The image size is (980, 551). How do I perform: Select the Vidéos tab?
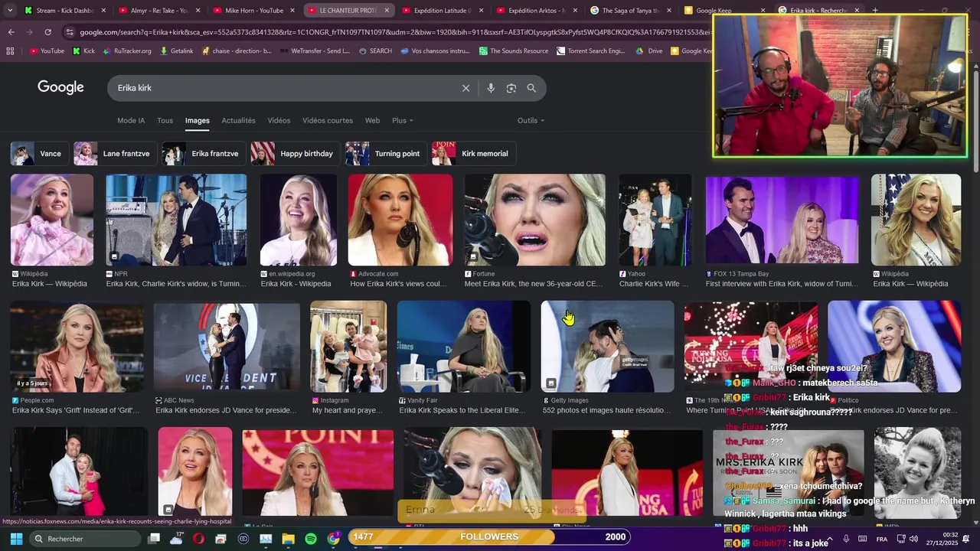pos(279,120)
